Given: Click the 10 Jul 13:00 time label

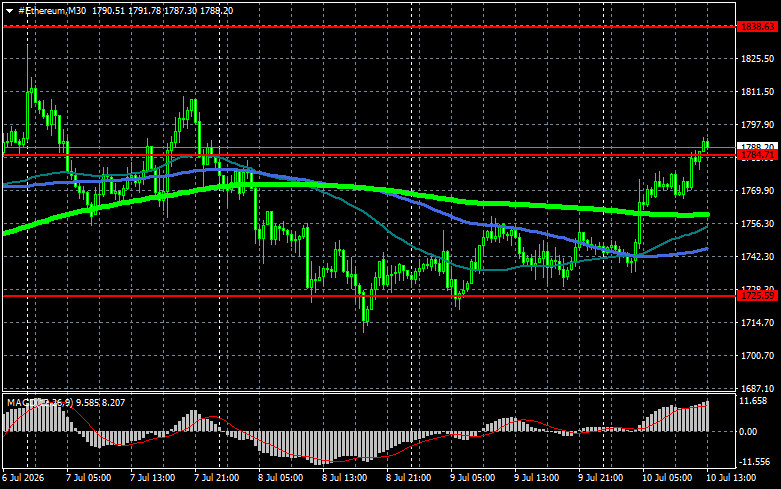Looking at the screenshot, I should point(731,478).
